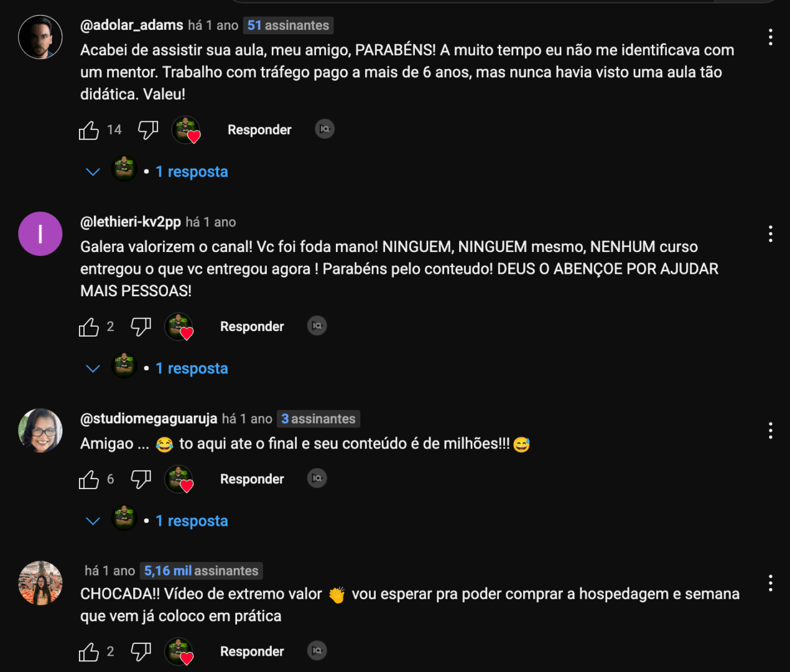Toggle creator heart on @adolar_adams comment
This screenshot has width=790, height=672.
(186, 130)
